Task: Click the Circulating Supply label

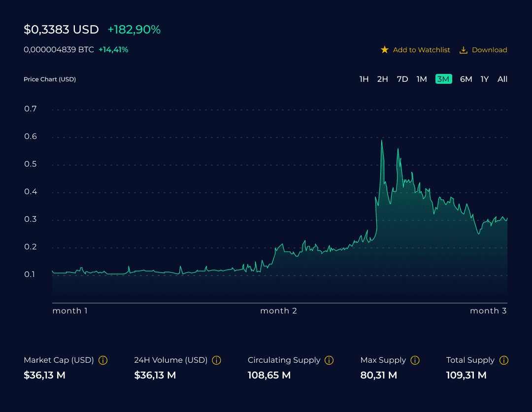Action: pyautogui.click(x=284, y=360)
